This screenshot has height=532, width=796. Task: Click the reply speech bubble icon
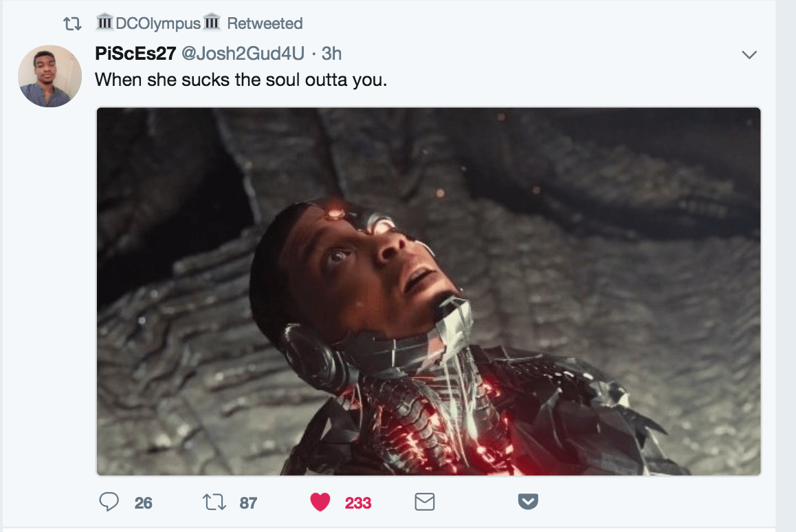[x=109, y=502]
